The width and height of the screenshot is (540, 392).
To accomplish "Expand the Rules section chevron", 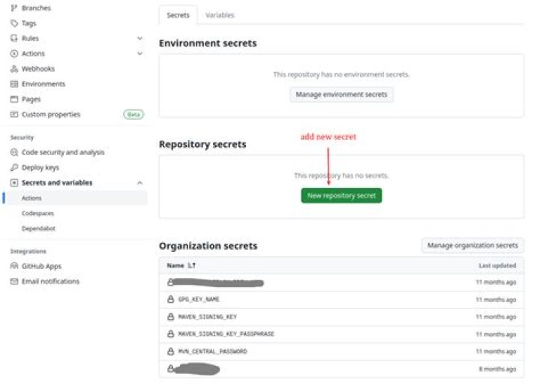I will [x=139, y=38].
